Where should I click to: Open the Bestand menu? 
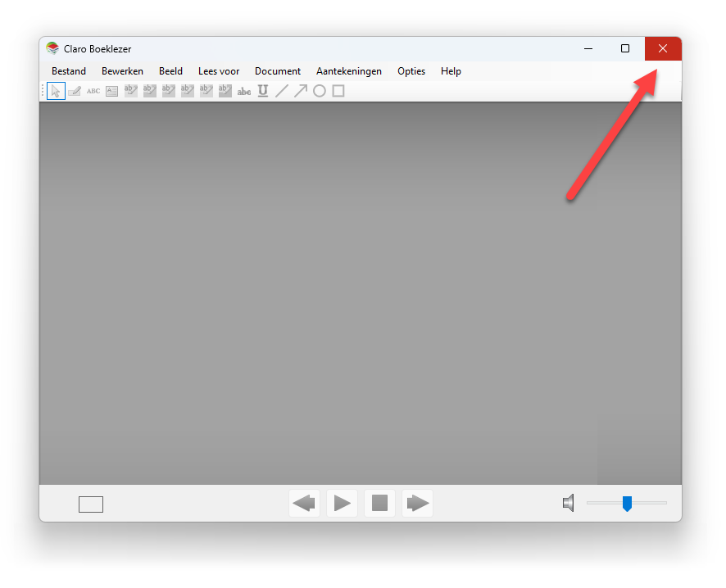(x=69, y=71)
